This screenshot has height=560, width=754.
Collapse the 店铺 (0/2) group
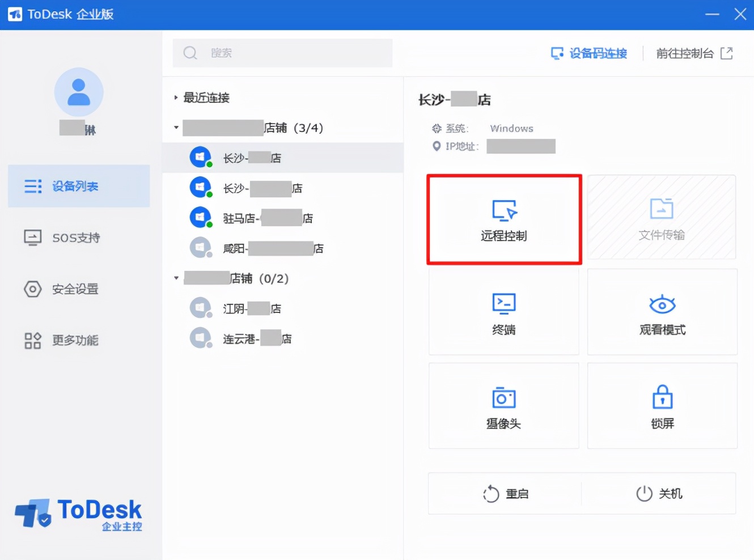point(176,278)
